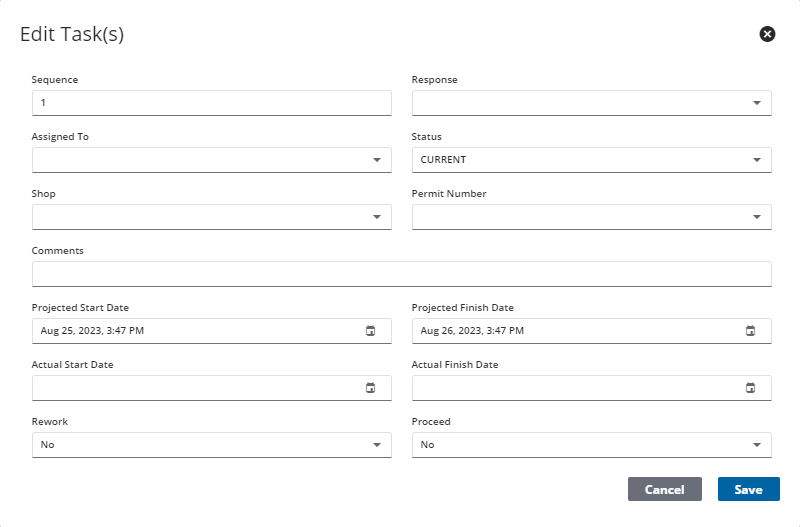Expand the Permit Number dropdown
Viewport: 800px width, 527px height.
(756, 217)
